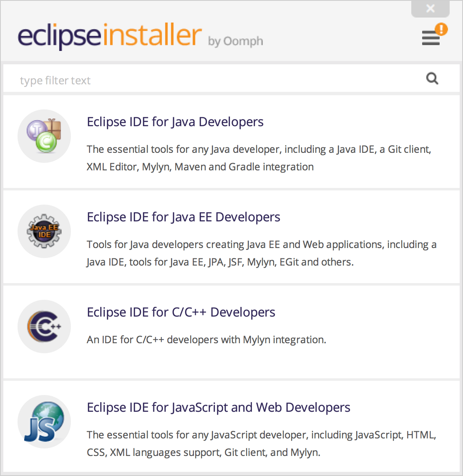
Task: Click the 'by Oomph' label
Action: tap(236, 41)
